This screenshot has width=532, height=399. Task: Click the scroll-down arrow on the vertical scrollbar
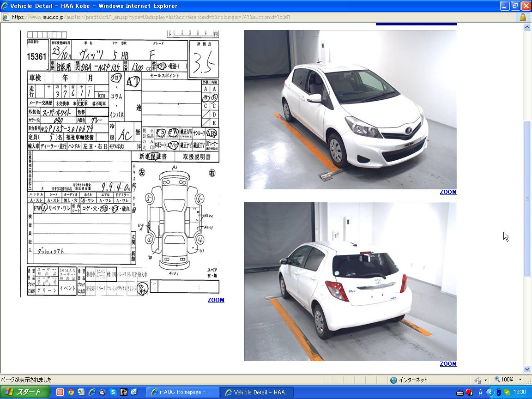[x=527, y=369]
